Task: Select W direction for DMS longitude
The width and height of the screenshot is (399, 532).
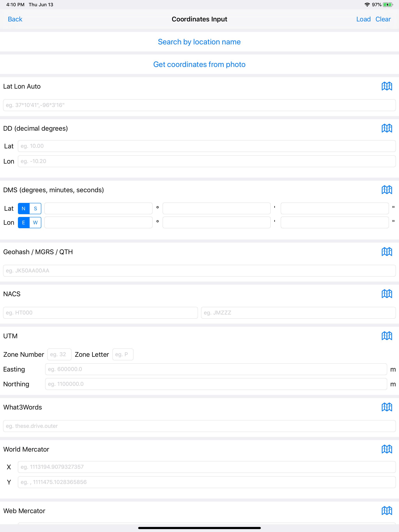Action: 35,222
